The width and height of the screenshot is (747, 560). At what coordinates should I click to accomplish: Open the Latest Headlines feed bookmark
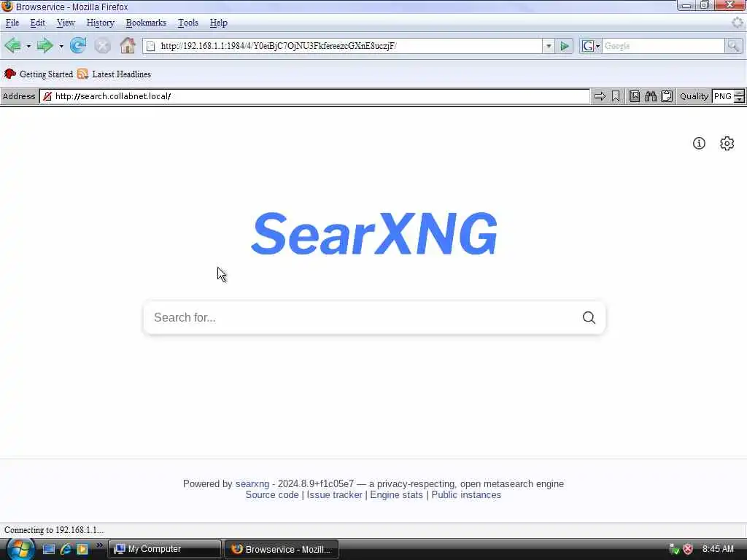point(114,74)
